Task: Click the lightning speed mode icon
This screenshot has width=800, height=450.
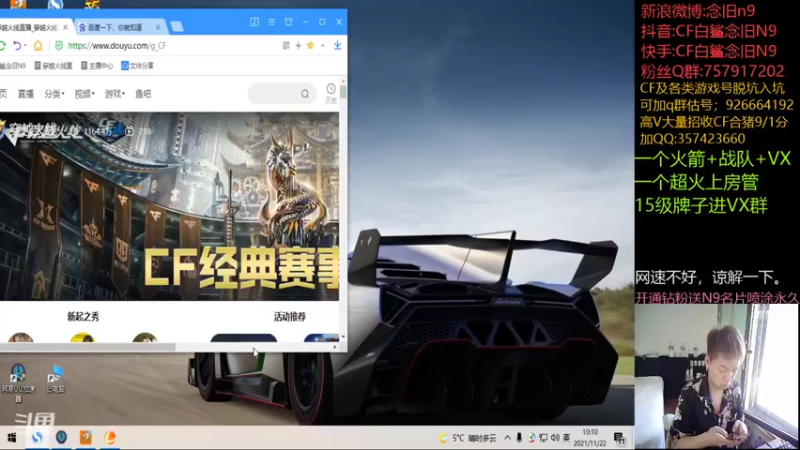Action: click(x=298, y=45)
